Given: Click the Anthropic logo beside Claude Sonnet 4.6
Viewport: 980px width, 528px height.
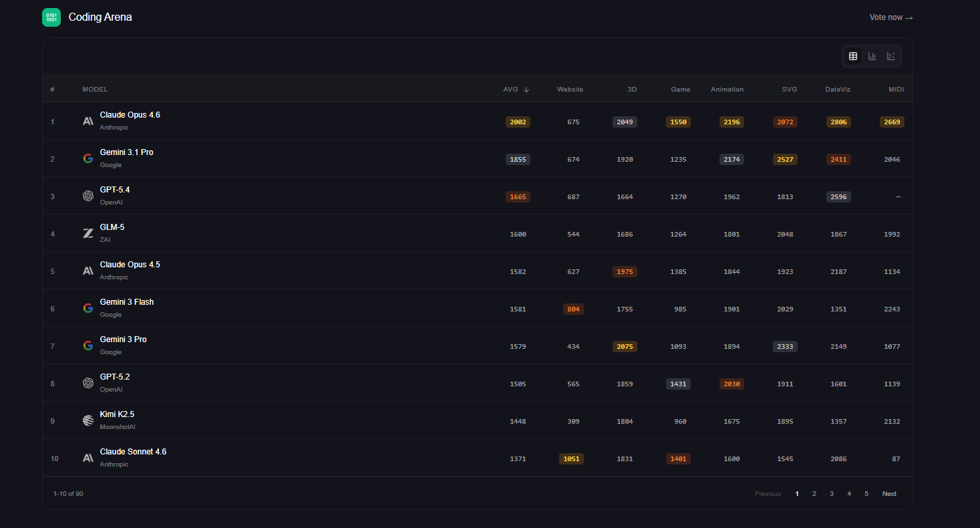Looking at the screenshot, I should click(88, 458).
